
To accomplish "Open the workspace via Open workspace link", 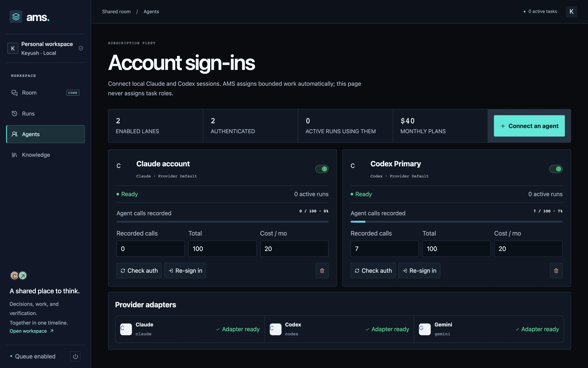I will [32, 331].
